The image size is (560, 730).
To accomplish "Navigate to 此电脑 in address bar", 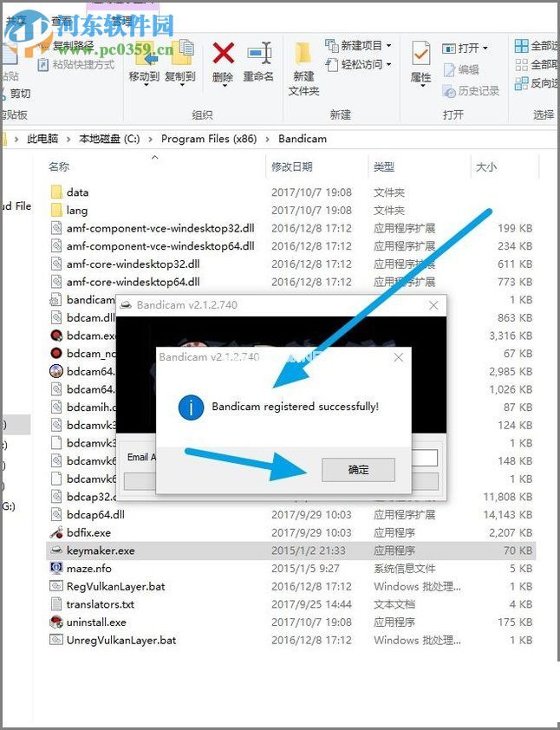I will [x=42, y=139].
